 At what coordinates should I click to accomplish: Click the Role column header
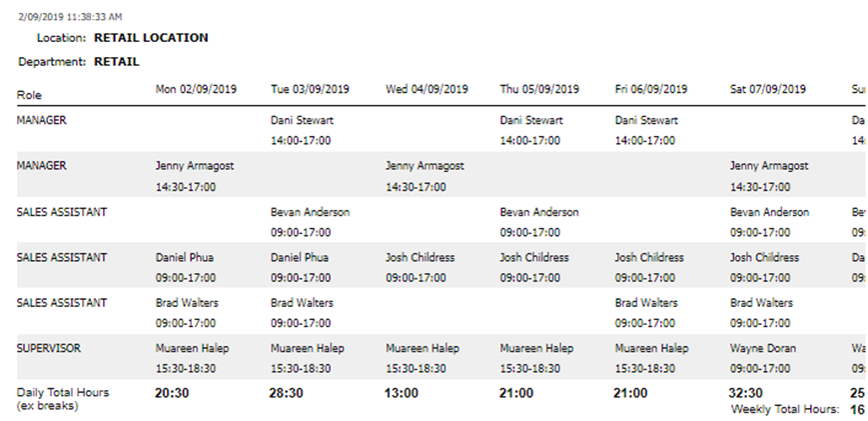(x=28, y=97)
